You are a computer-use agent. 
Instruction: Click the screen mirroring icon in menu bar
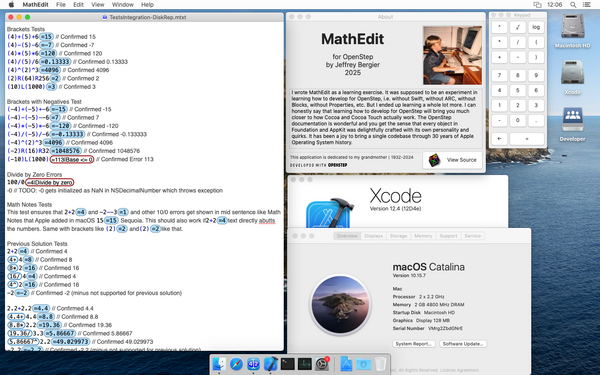pos(537,5)
